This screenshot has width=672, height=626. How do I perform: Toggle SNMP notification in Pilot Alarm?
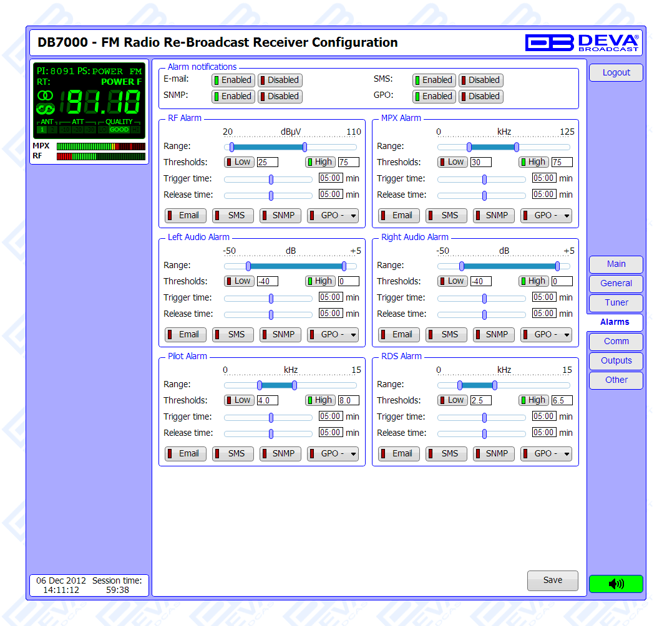tap(280, 453)
